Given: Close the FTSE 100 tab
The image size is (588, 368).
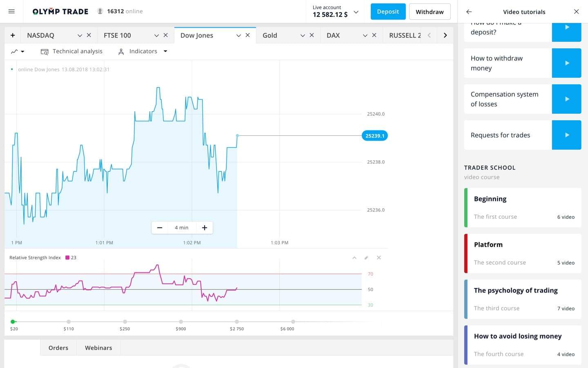Looking at the screenshot, I should (x=166, y=35).
